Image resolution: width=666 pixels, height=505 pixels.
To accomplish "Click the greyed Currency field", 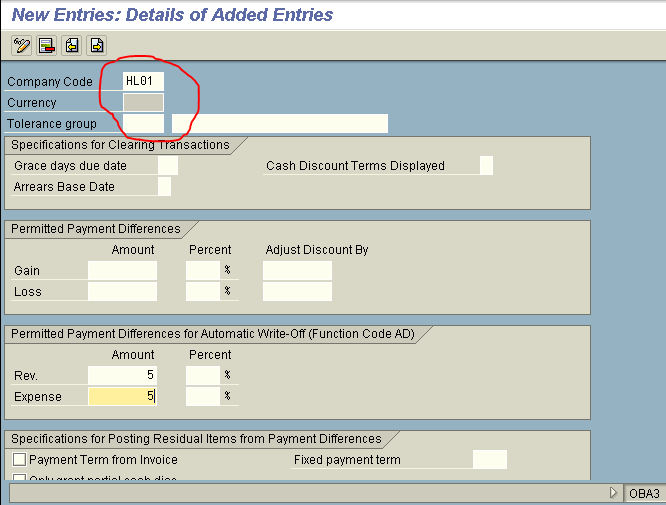I will point(143,102).
